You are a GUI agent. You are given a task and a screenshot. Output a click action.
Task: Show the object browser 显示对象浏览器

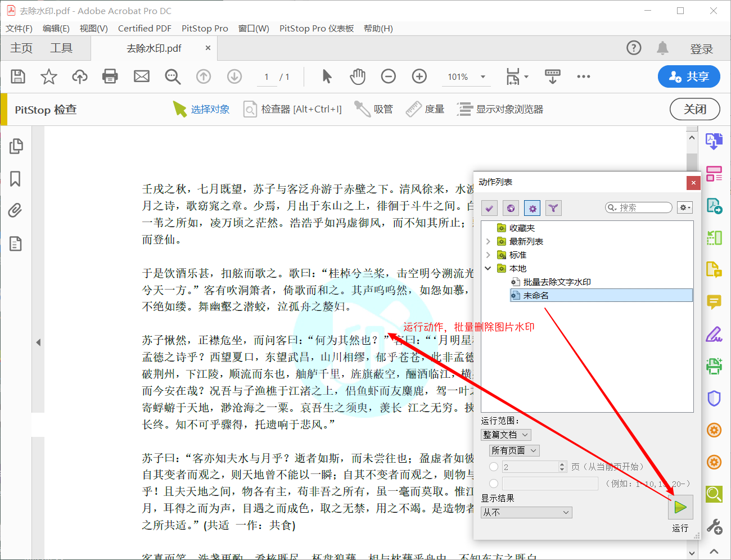pyautogui.click(x=500, y=109)
